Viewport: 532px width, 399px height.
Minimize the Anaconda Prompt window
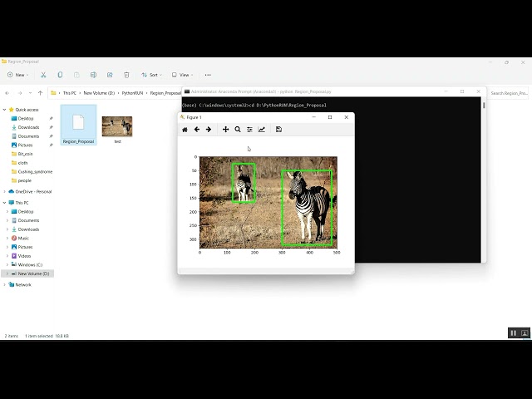(x=446, y=91)
